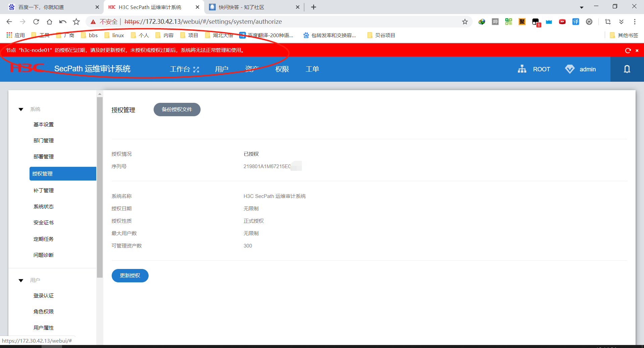Click the workbench shuffle icon beside 工作台
The height and width of the screenshot is (348, 644).
click(x=196, y=69)
